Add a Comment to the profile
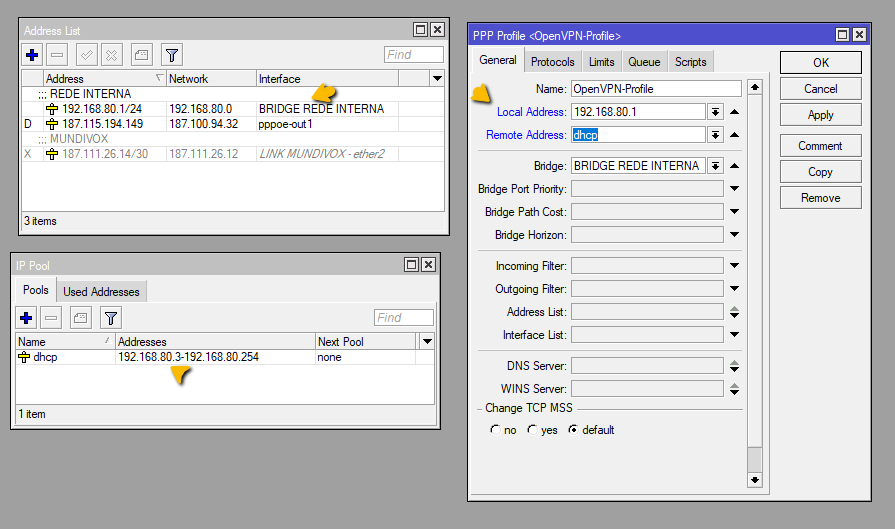The image size is (895, 529). (x=821, y=146)
